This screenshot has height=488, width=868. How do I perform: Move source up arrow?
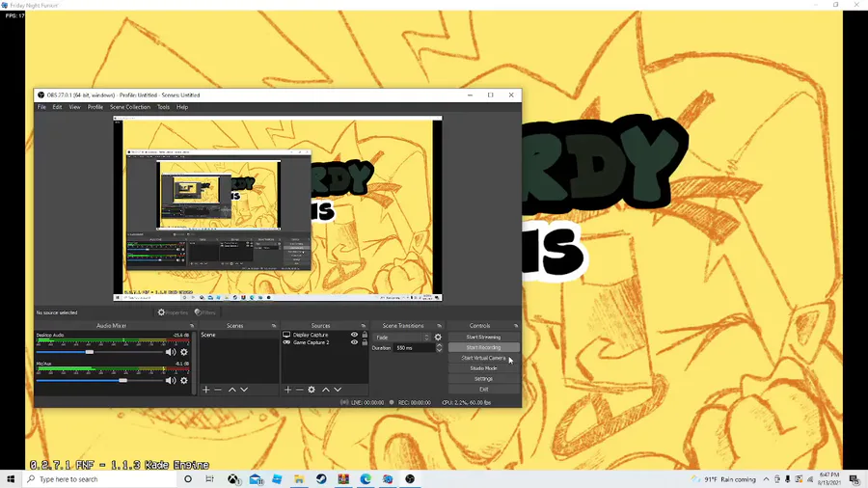(326, 390)
